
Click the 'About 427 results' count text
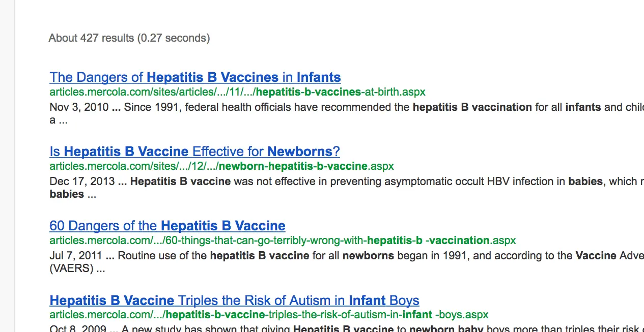coord(91,38)
